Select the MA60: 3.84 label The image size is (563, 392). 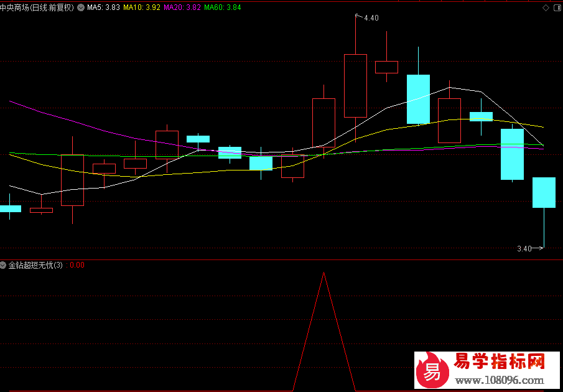tap(223, 7)
